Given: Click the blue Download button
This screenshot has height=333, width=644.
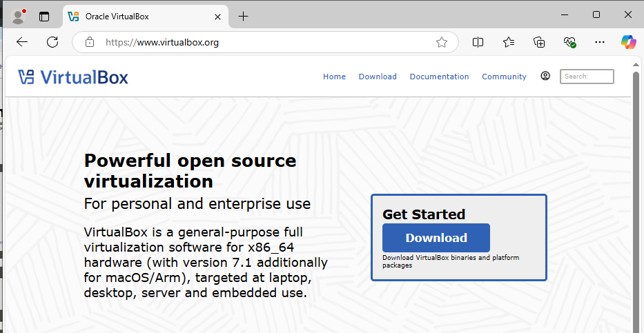Looking at the screenshot, I should tap(436, 238).
